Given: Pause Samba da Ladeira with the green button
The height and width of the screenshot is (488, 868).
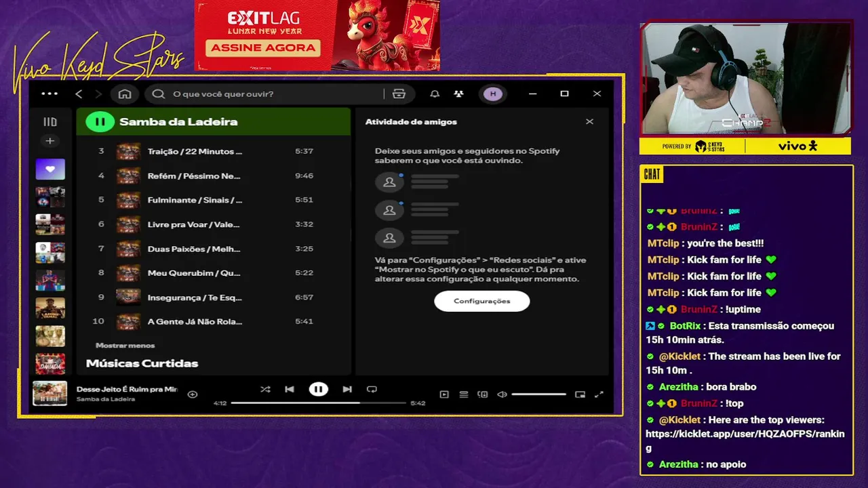Looking at the screenshot, I should (100, 122).
